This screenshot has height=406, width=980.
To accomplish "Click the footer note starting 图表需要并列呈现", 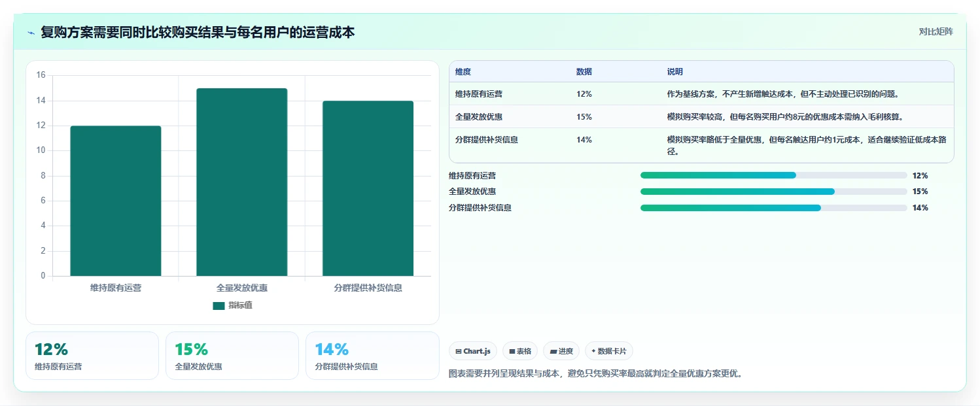I will 596,374.
